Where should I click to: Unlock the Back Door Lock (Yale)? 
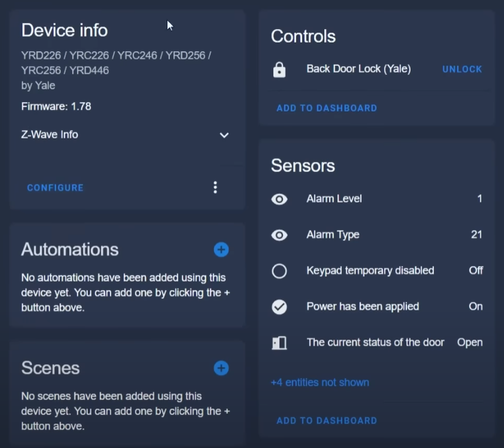462,69
